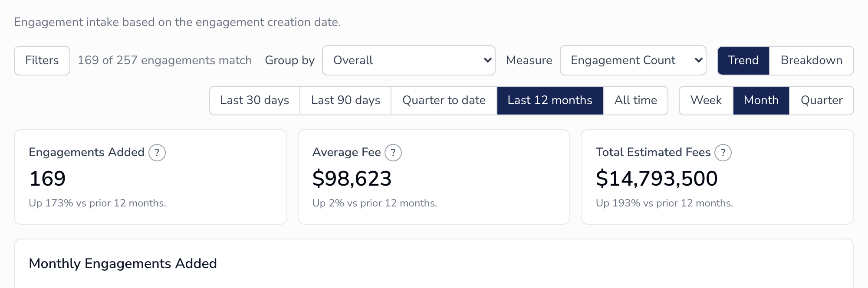Image resolution: width=868 pixels, height=288 pixels.
Task: Click the $98,623 average fee value
Action: point(352,179)
